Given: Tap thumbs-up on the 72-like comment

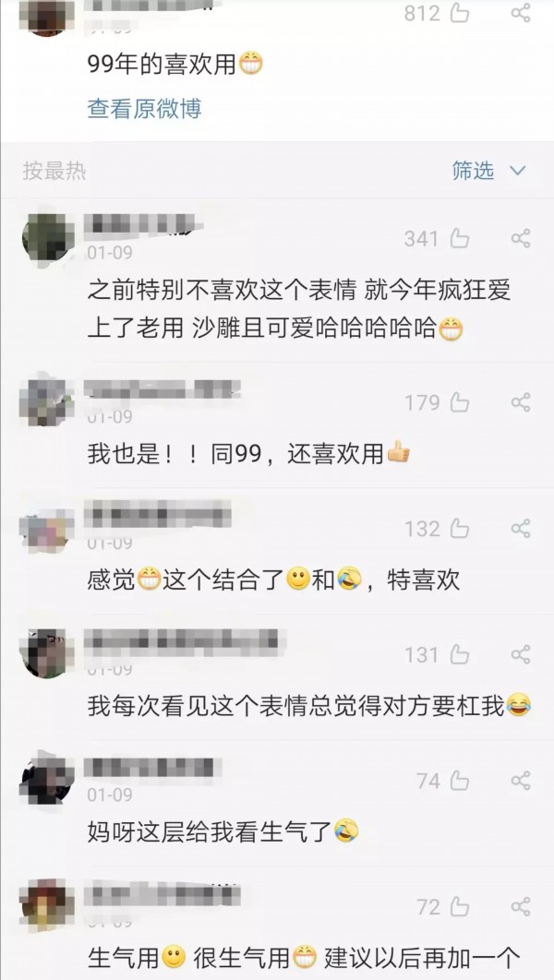Looking at the screenshot, I should click(460, 907).
